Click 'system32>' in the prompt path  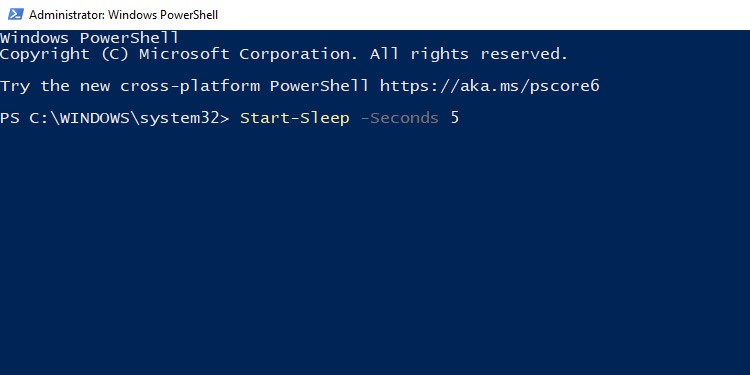[185, 118]
